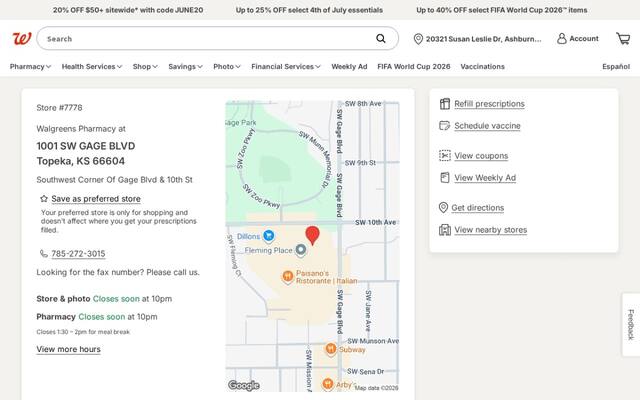Image resolution: width=640 pixels, height=400 pixels.
Task: Click the Account link text
Action: (x=584, y=38)
